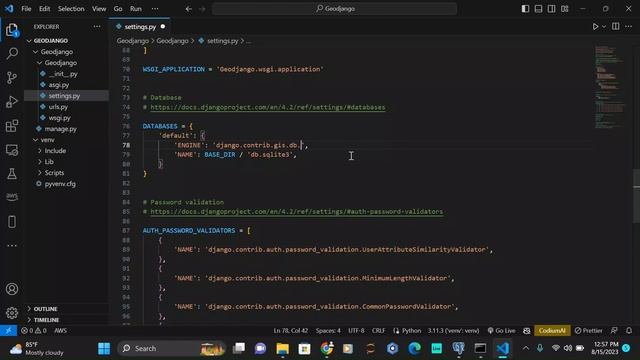Click the Prettier status bar item
The width and height of the screenshot is (640, 360).
[588, 331]
